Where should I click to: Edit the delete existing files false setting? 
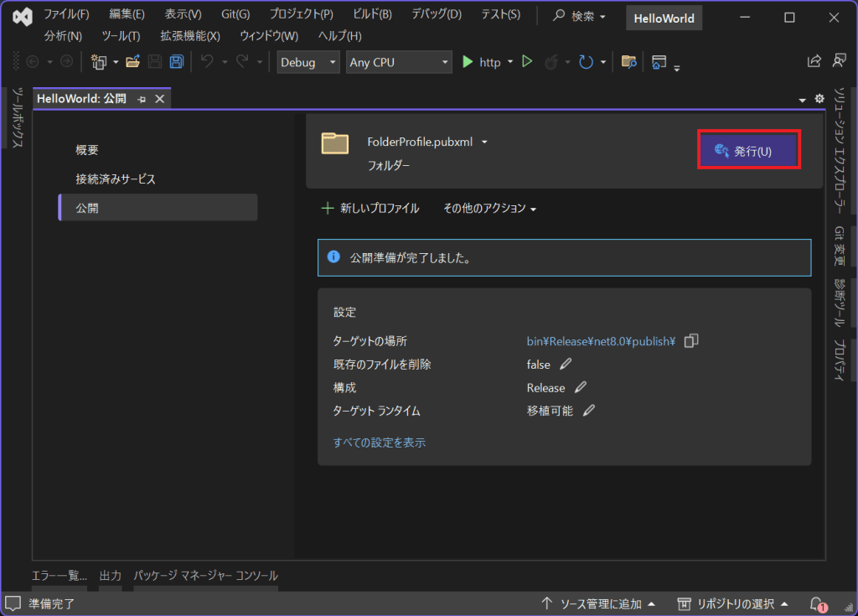pyautogui.click(x=566, y=365)
